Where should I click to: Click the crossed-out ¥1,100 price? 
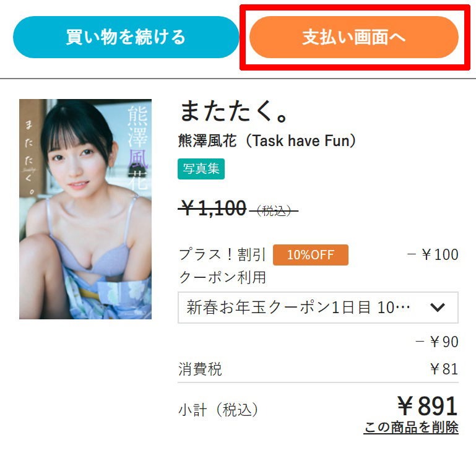pyautogui.click(x=212, y=209)
